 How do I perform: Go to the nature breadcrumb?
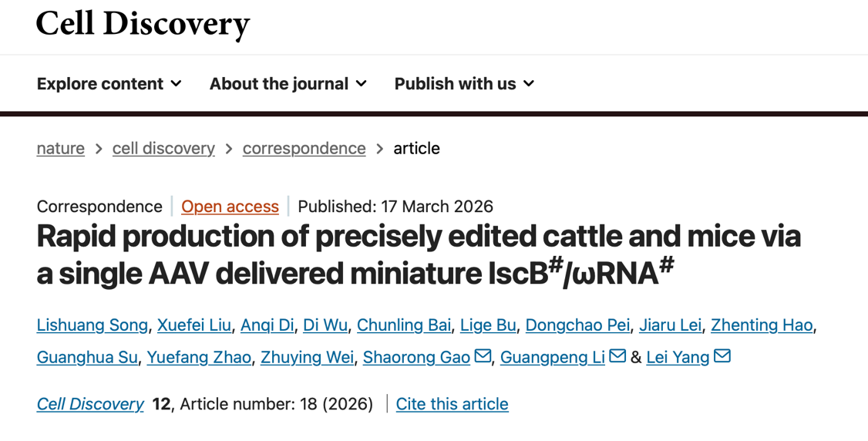click(61, 148)
